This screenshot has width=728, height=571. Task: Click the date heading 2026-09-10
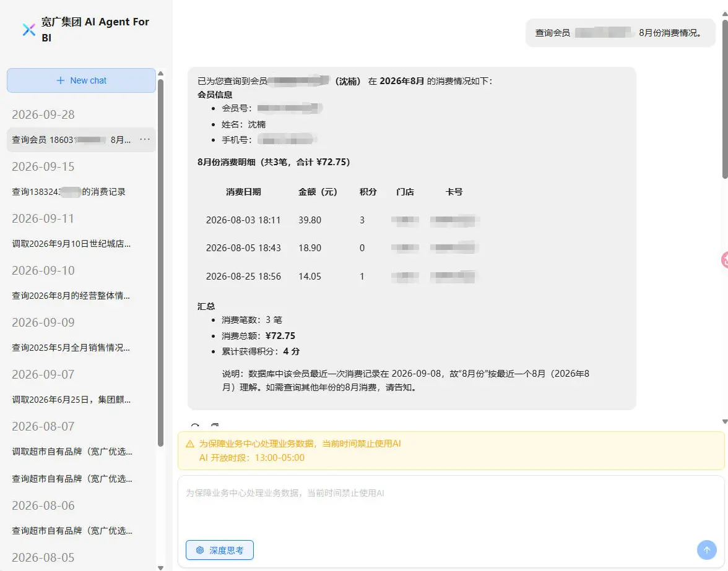43,270
